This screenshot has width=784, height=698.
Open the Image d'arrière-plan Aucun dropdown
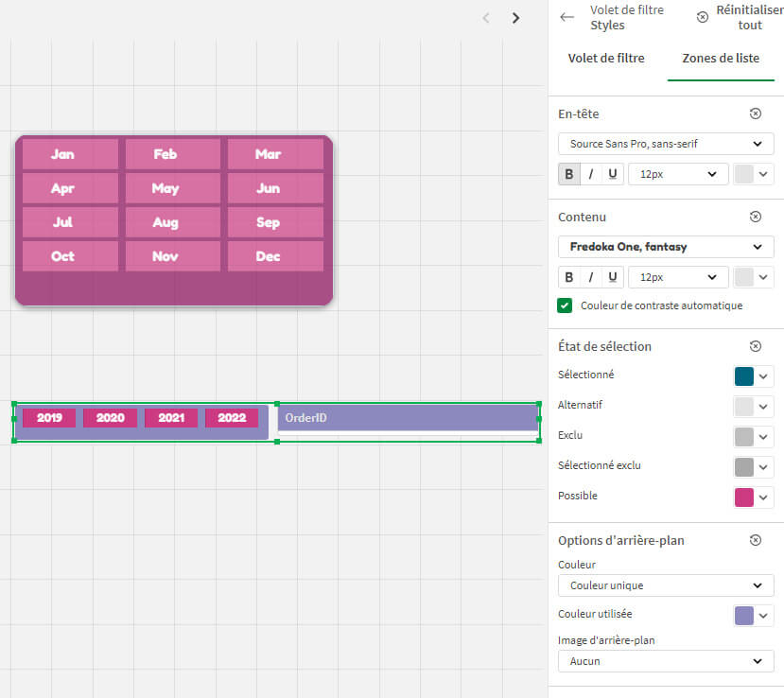[665, 660]
